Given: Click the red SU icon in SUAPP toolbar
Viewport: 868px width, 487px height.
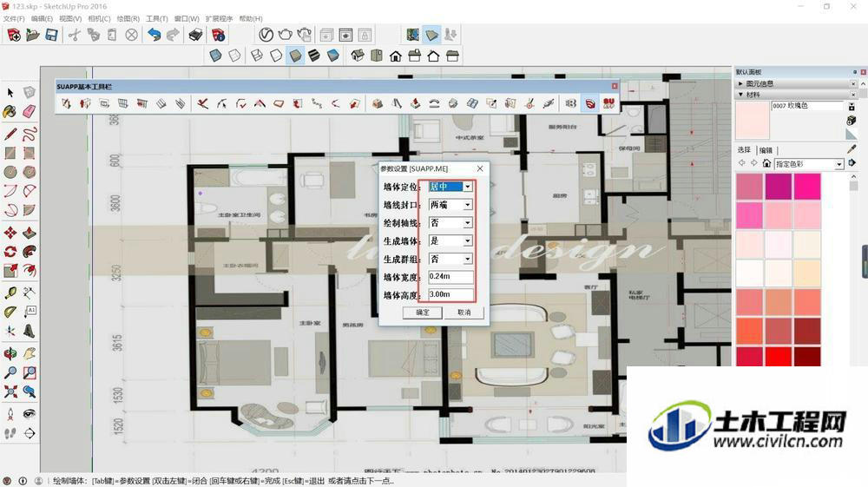Looking at the screenshot, I should (609, 103).
